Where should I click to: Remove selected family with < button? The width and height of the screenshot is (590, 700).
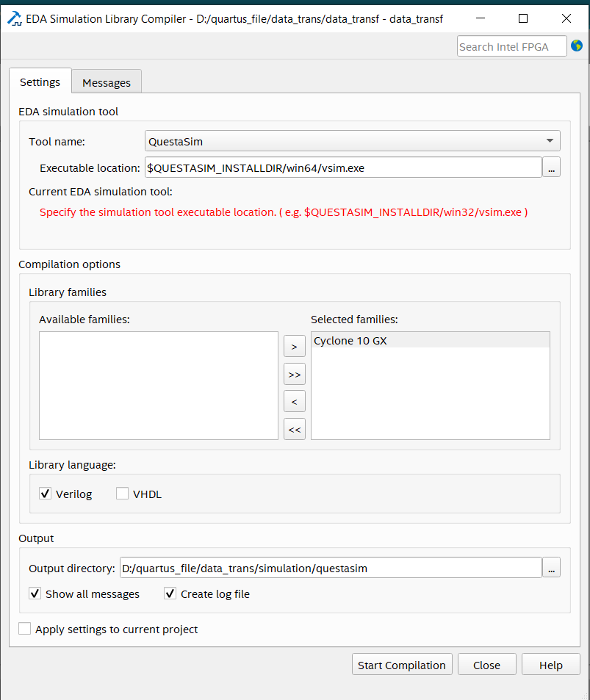click(x=294, y=402)
